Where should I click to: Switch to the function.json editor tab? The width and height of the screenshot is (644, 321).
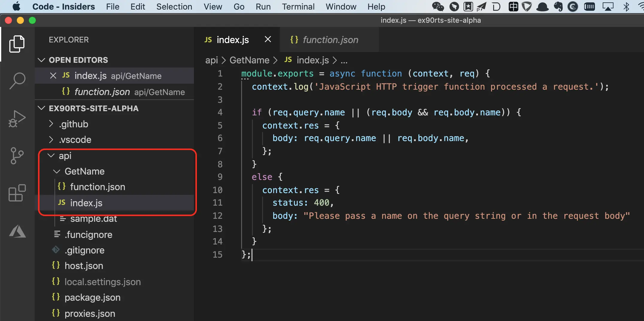tap(329, 40)
